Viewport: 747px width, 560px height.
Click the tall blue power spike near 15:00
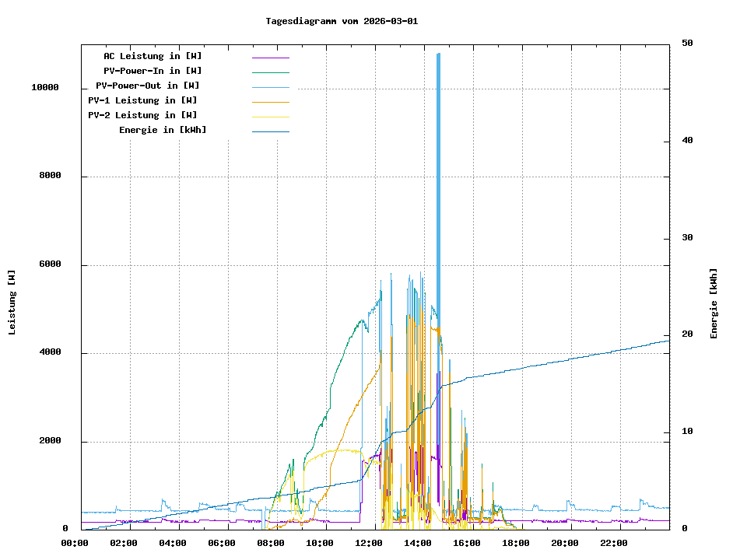point(439,156)
